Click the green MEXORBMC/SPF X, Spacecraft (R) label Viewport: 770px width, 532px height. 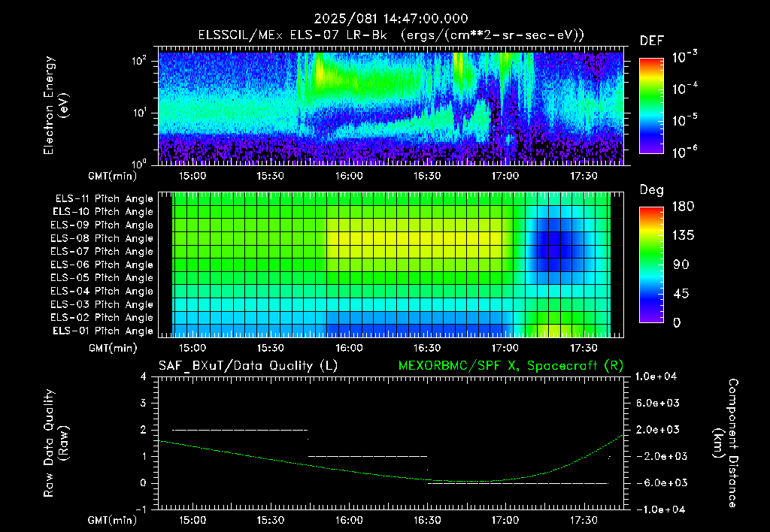(511, 366)
